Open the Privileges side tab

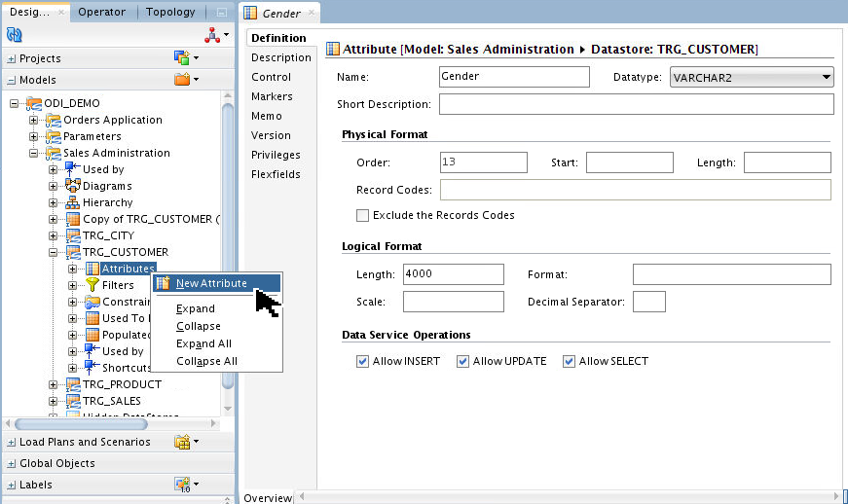(276, 155)
